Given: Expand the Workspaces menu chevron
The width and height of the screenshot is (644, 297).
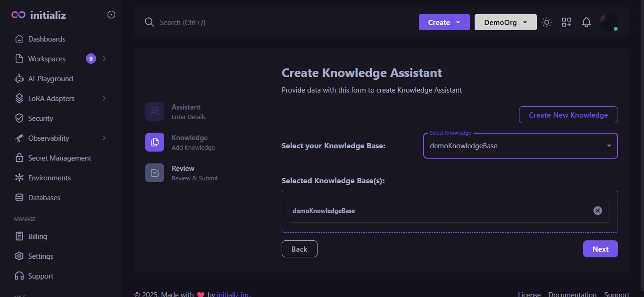Looking at the screenshot, I should tap(104, 59).
